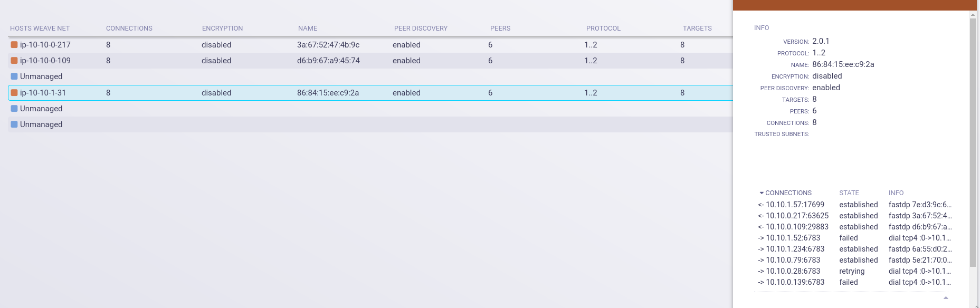Click the orange status swatch of the selected host
Viewport: 980px width, 308px height.
pos(13,92)
